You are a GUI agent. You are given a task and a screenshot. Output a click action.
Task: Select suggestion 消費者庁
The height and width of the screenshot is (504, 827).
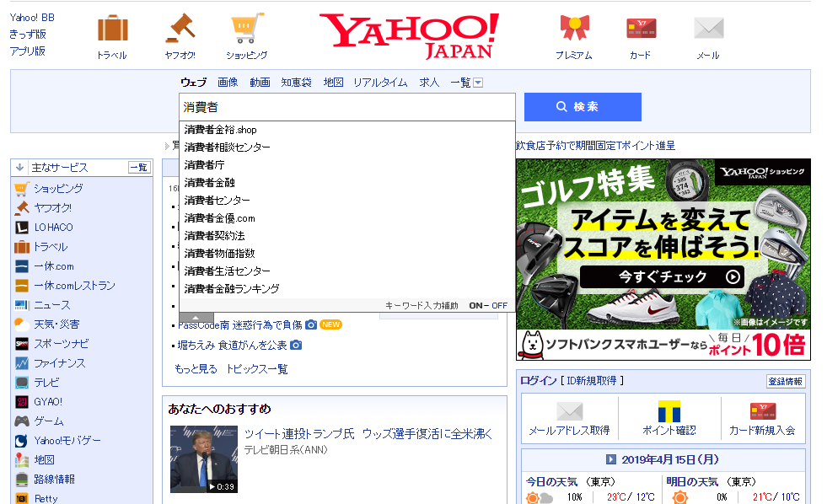pyautogui.click(x=347, y=165)
